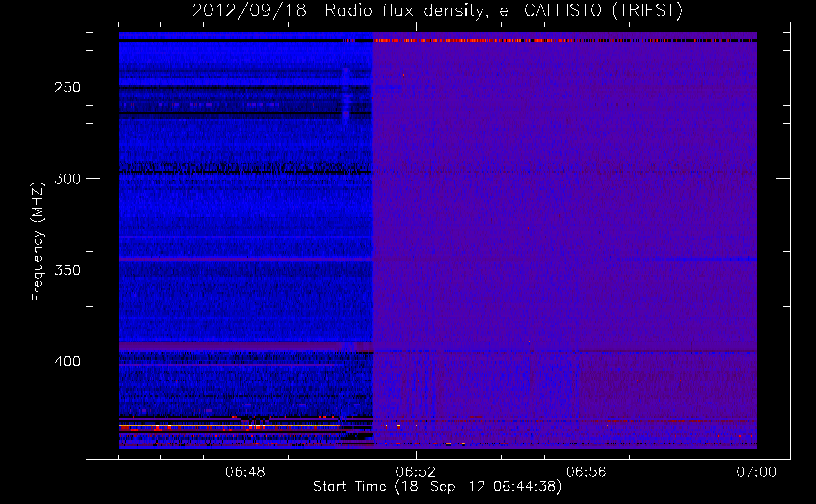
Task: Click the 300 frequency tick label
Action: (68, 179)
